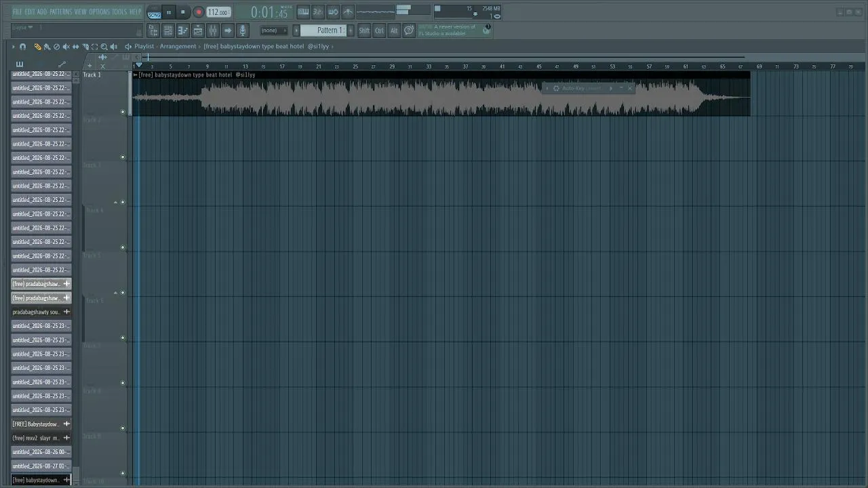Open the OPTIONS menu

click(x=99, y=12)
